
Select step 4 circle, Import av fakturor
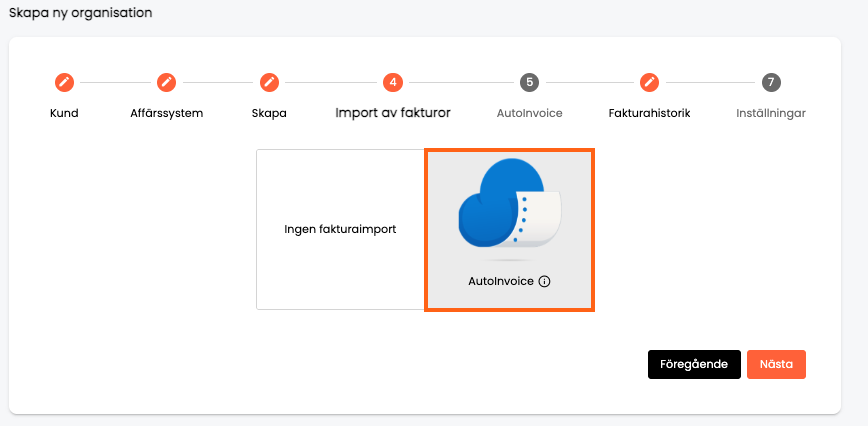coord(393,83)
